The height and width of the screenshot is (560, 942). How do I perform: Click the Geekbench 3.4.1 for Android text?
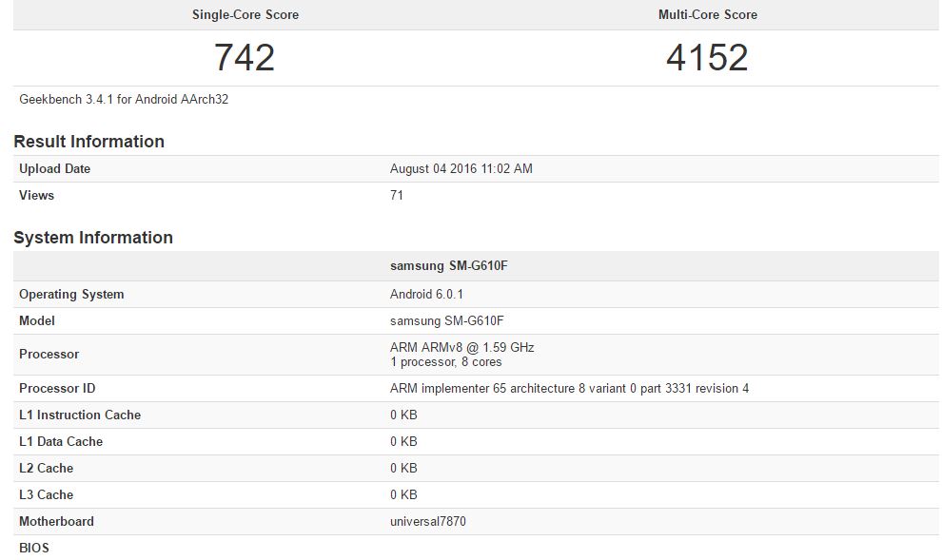click(124, 99)
